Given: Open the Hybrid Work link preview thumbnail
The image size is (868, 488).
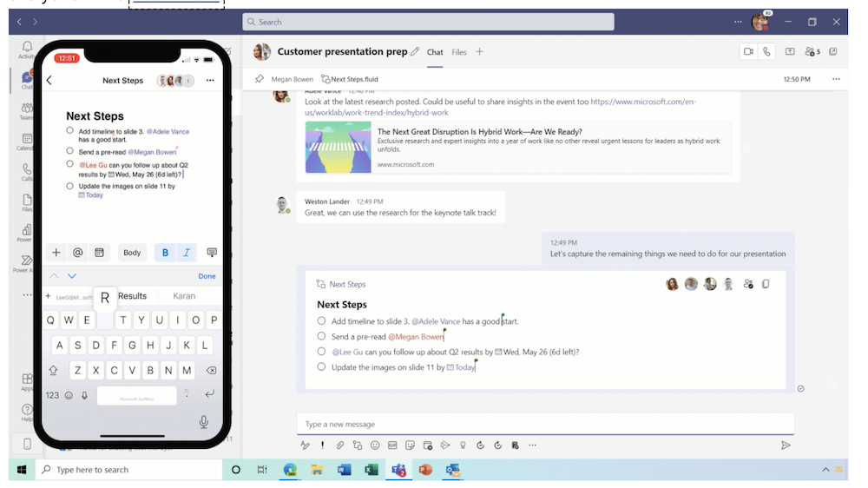Looking at the screenshot, I should click(x=338, y=147).
